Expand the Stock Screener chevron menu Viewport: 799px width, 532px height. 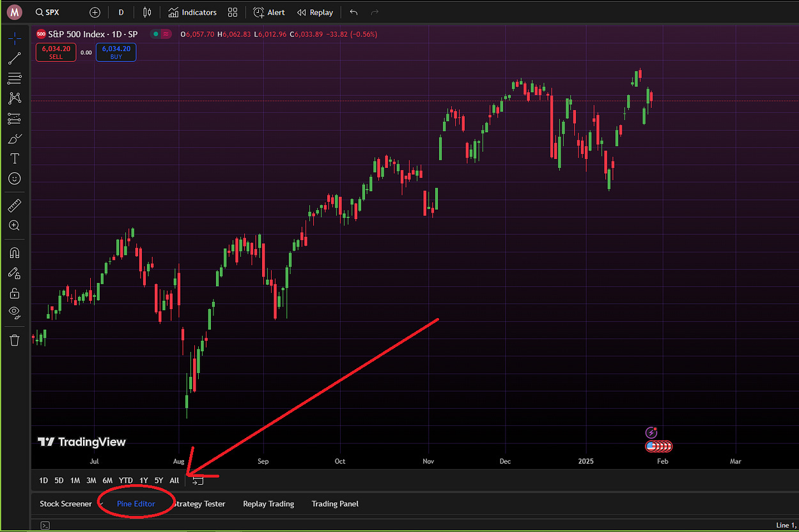100,504
